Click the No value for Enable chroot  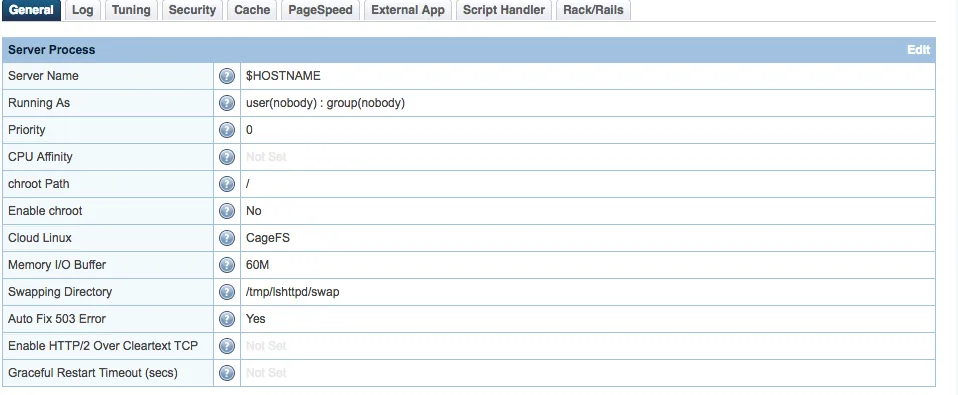(254, 211)
